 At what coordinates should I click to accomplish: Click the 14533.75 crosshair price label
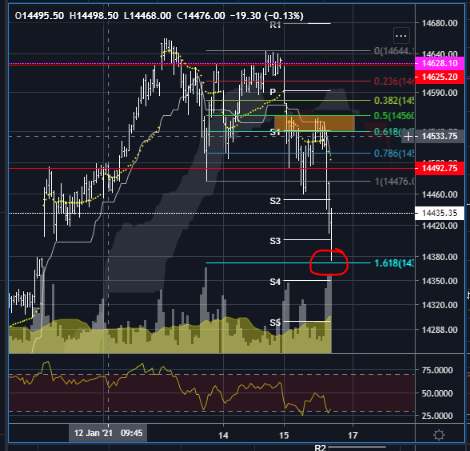(439, 136)
